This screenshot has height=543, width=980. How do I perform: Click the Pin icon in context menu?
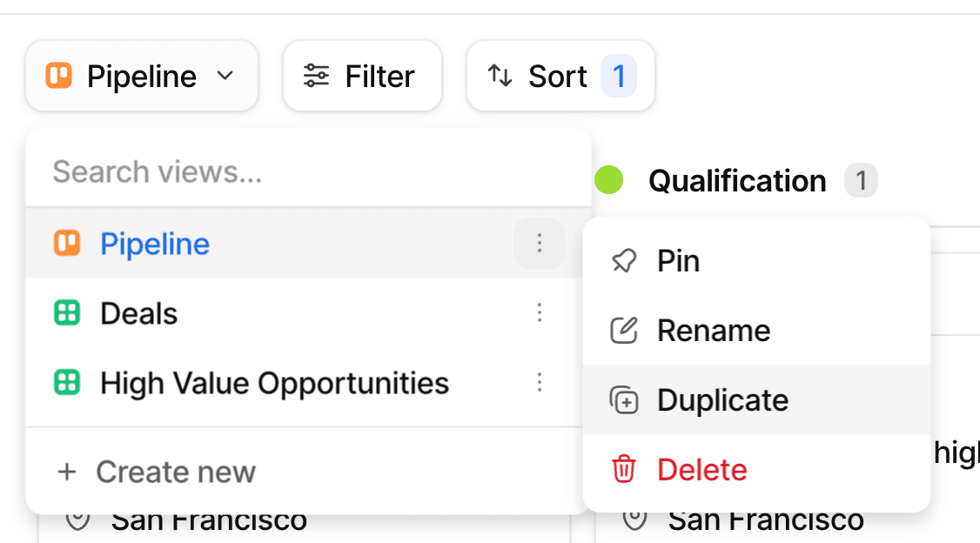[x=624, y=261]
